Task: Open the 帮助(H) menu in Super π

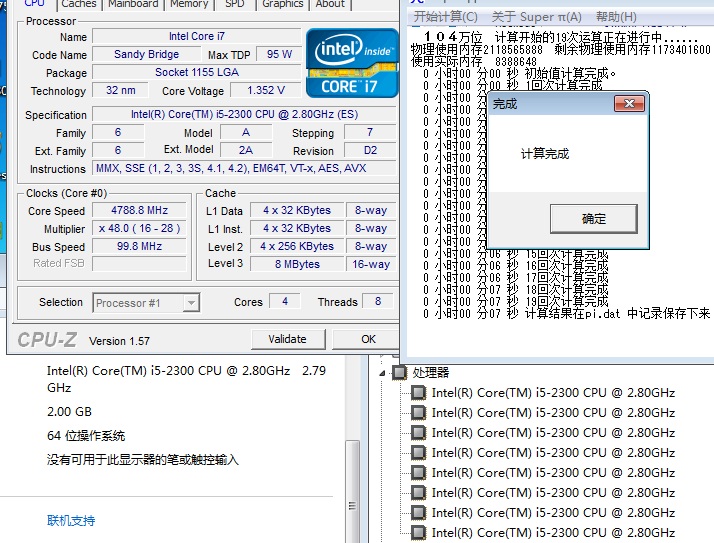Action: pyautogui.click(x=616, y=17)
